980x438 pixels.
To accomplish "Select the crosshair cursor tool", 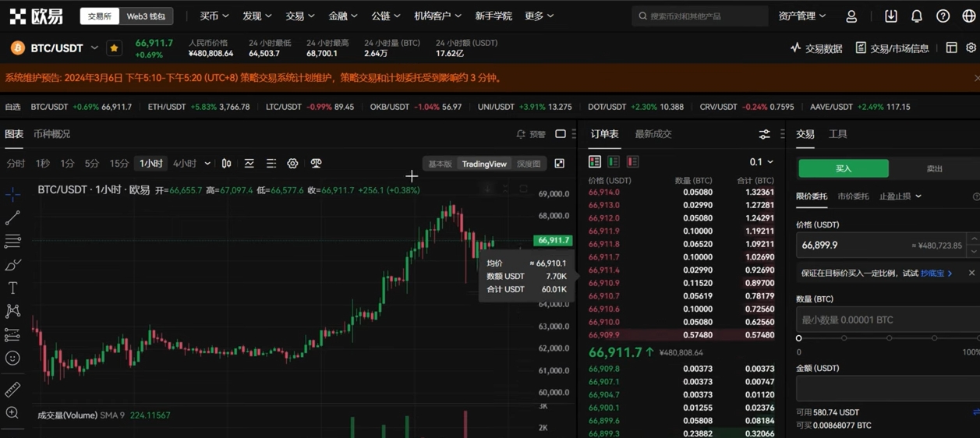I will (12, 194).
